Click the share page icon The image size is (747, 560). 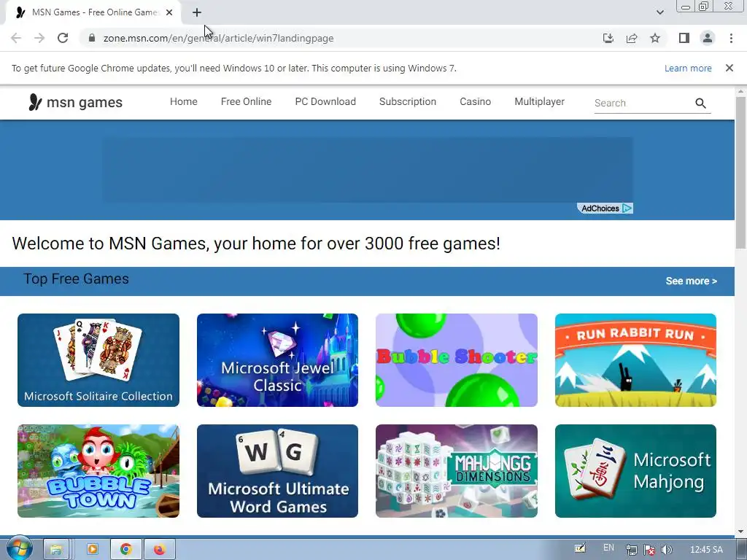click(x=632, y=38)
